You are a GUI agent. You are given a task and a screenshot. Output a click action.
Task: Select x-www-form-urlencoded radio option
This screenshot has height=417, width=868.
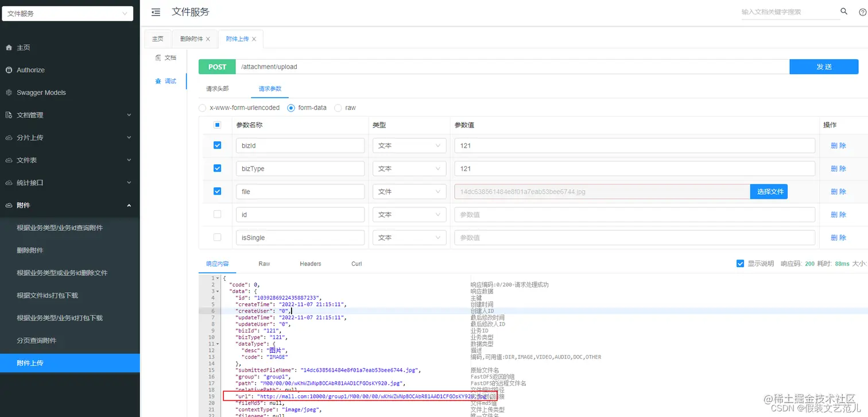(202, 107)
